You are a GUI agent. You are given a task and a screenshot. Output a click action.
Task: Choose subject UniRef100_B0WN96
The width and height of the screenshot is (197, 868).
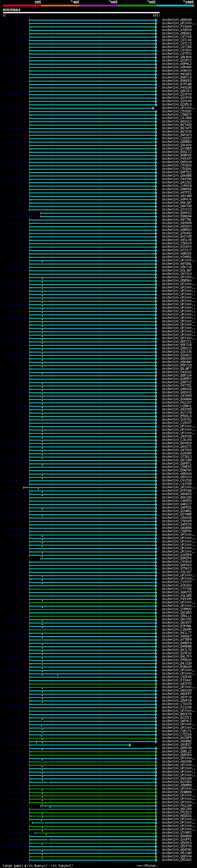coord(177,792)
